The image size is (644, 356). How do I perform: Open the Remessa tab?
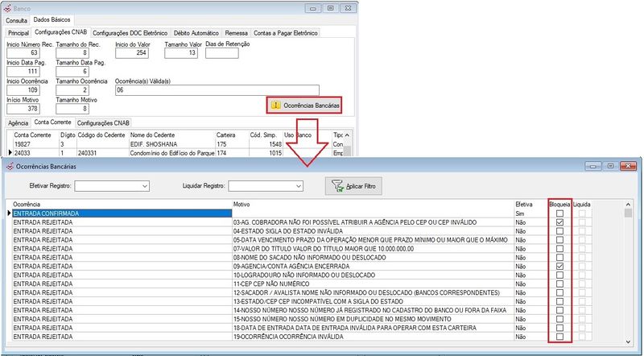tap(236, 33)
